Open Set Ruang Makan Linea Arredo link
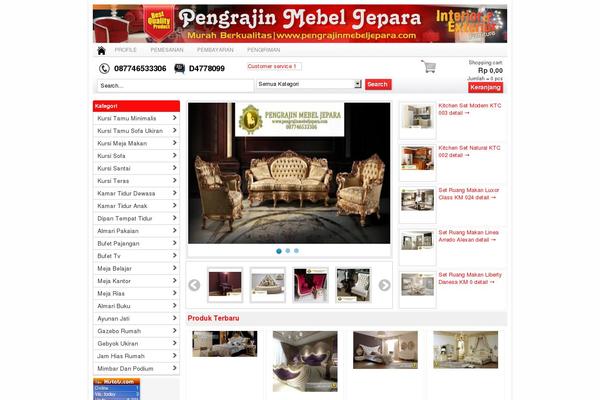The image size is (600, 400). point(468,236)
